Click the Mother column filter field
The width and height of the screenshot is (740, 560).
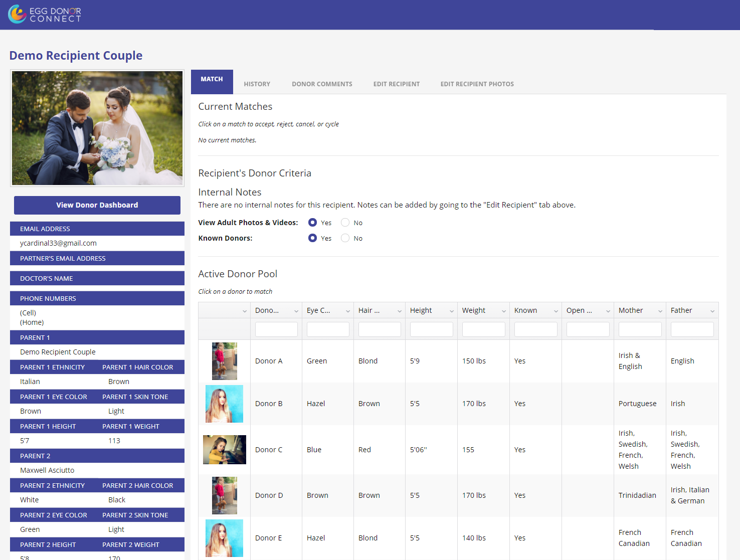tap(640, 329)
